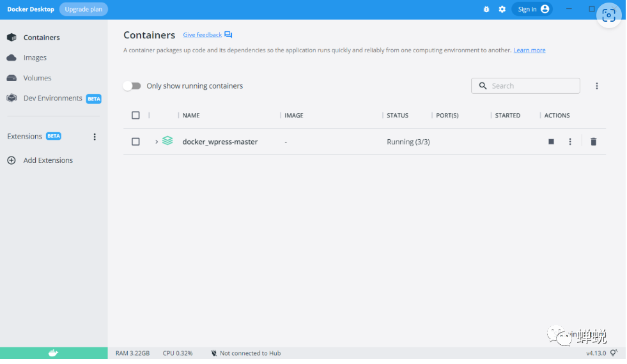The image size is (627, 364).
Task: Open the Learn more link
Action: [529, 50]
